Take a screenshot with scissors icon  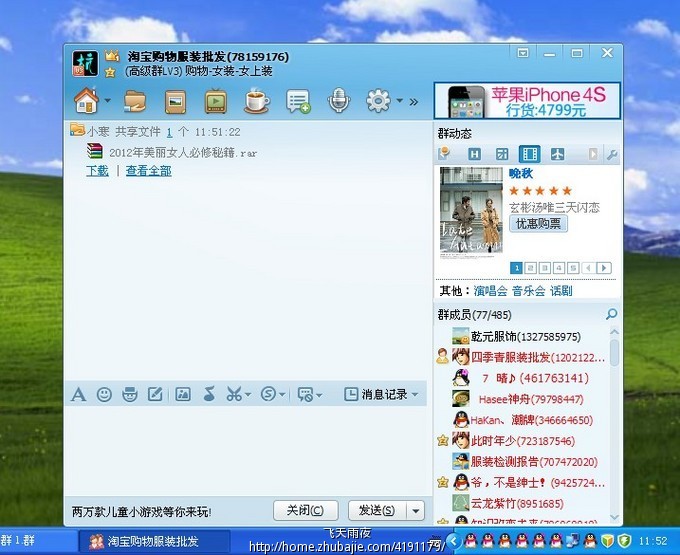(234, 394)
